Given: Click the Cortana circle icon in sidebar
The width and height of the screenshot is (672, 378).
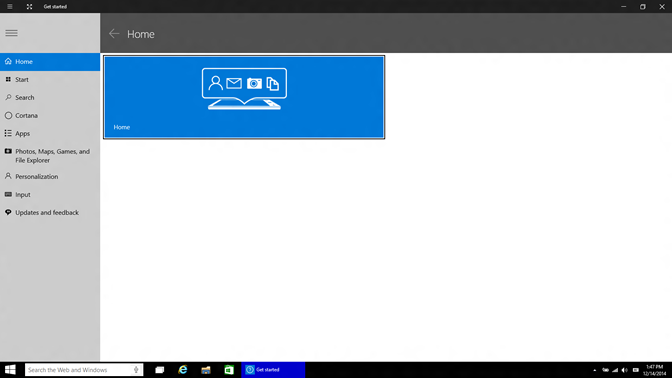Looking at the screenshot, I should (x=8, y=115).
